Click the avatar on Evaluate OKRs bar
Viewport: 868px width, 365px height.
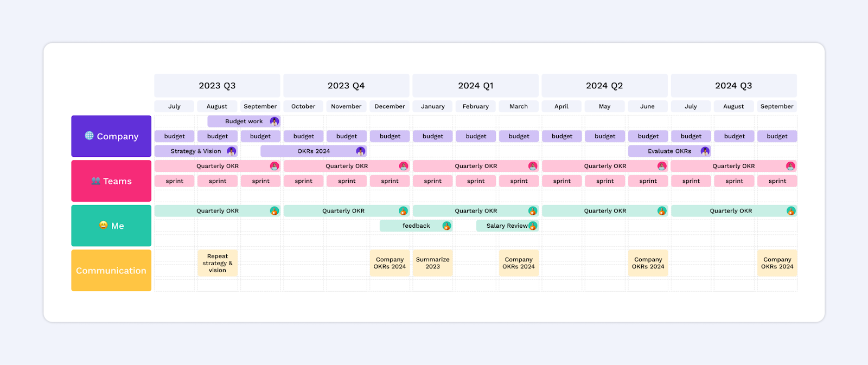[x=705, y=151]
